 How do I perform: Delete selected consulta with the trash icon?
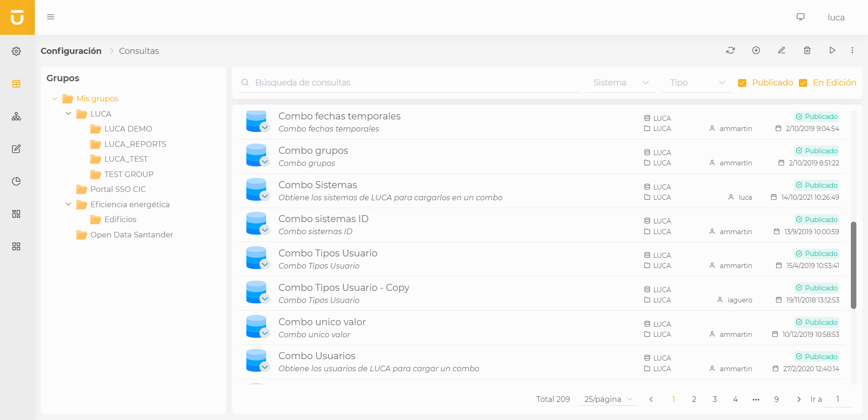pos(807,50)
